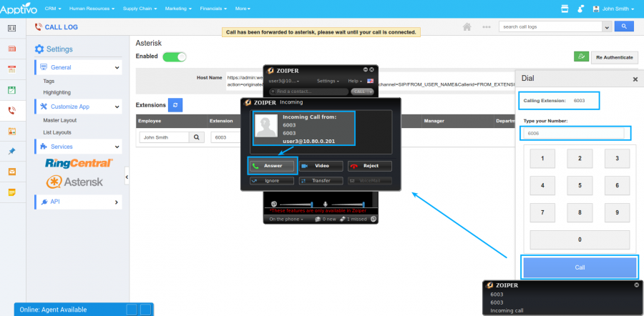
Task: Open the search call logs dropdown arrow
Action: click(607, 27)
